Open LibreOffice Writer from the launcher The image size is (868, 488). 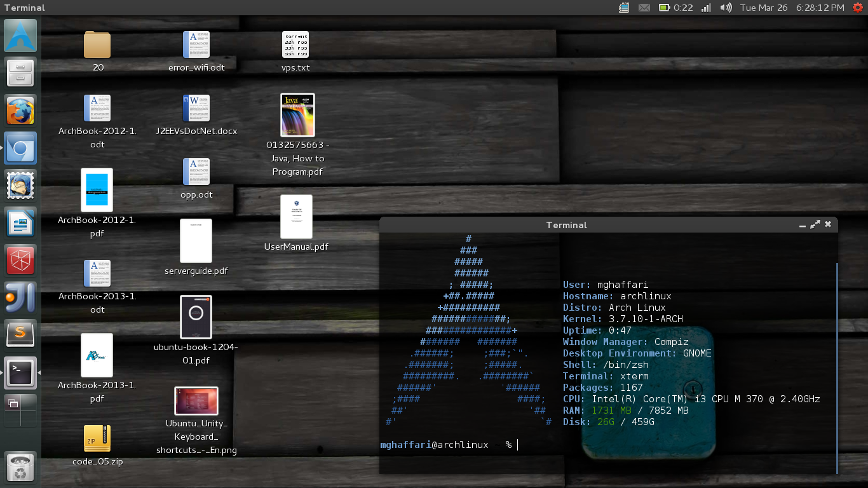[20, 223]
